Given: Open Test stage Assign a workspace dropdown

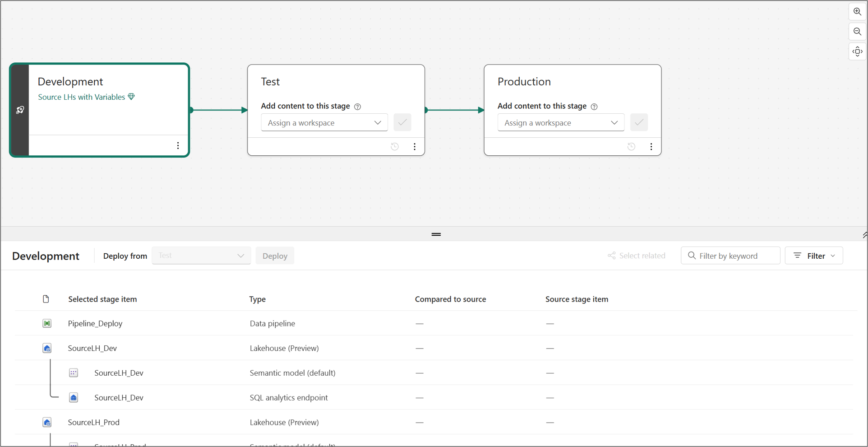Looking at the screenshot, I should click(324, 123).
